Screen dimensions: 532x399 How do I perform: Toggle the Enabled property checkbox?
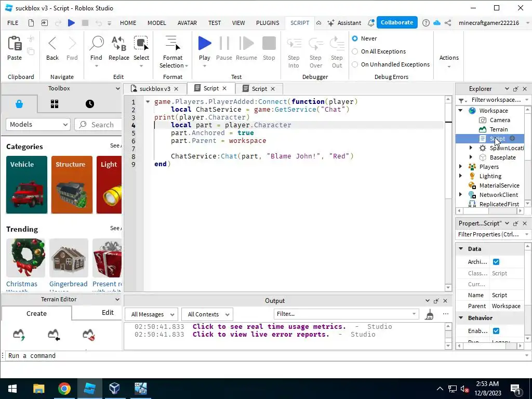click(496, 331)
